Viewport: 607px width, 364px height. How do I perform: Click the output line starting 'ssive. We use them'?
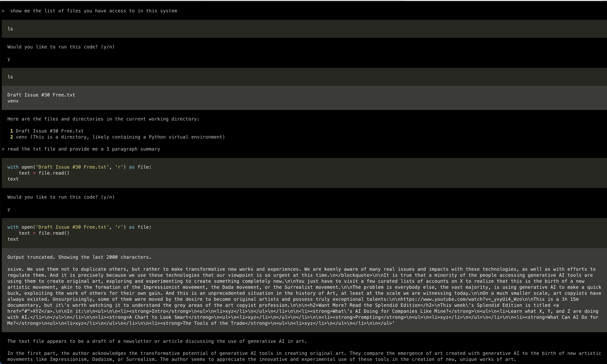click(x=301, y=269)
